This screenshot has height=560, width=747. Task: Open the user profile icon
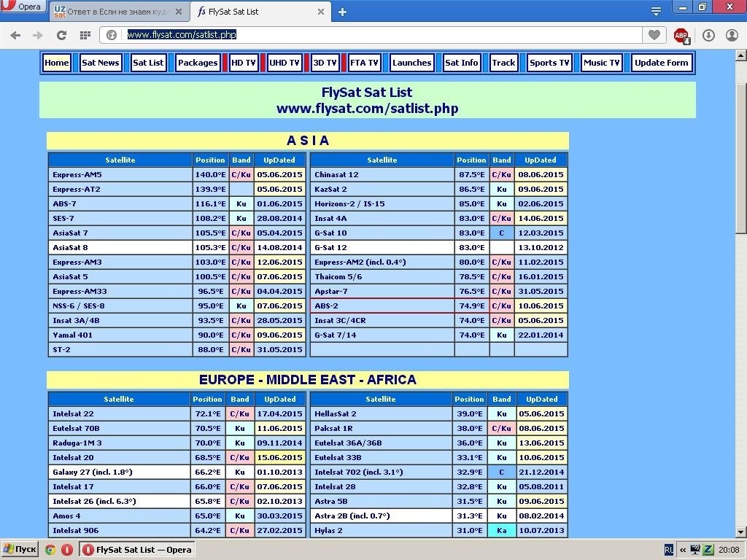(732, 35)
